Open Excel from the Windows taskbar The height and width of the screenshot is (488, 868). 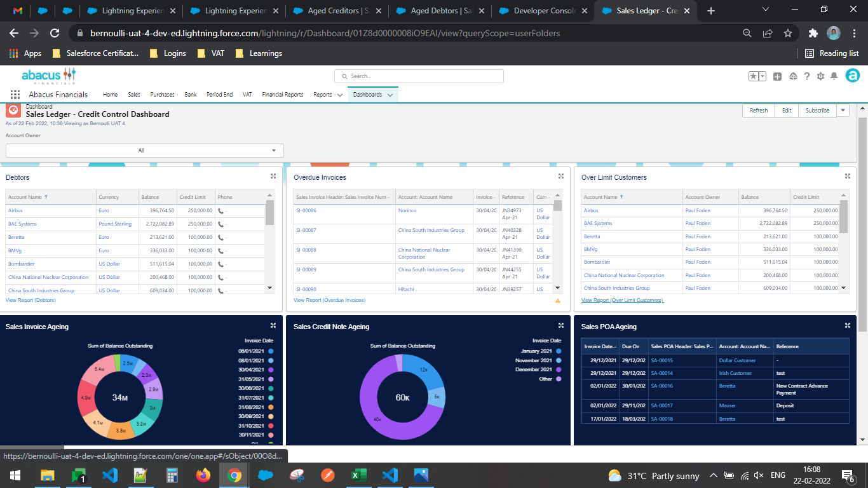[360, 475]
